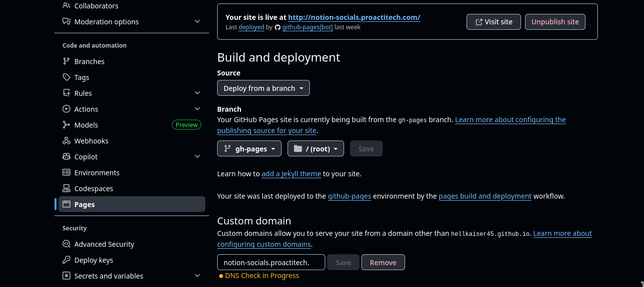Open the / (root) folder selector

(x=316, y=148)
